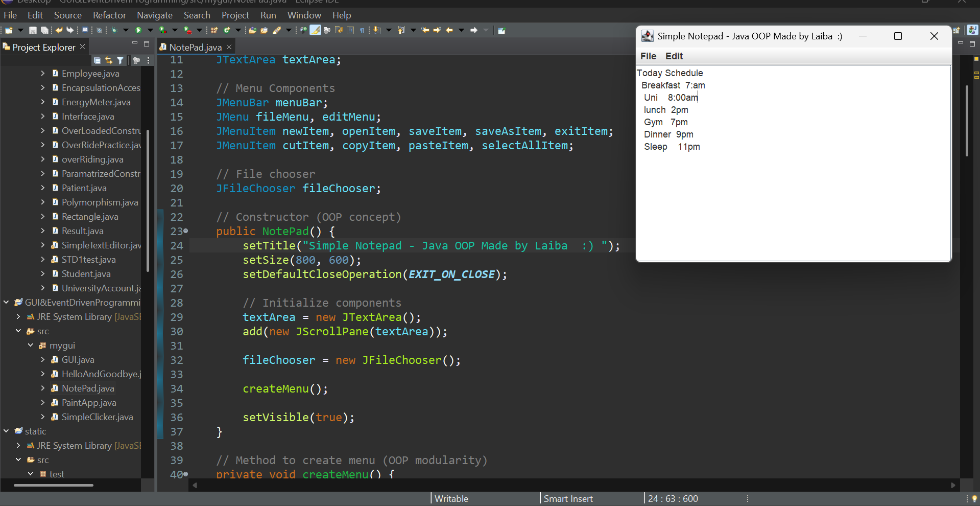Collapse All items in Project Explorer
Image resolution: width=980 pixels, height=506 pixels.
click(x=97, y=60)
